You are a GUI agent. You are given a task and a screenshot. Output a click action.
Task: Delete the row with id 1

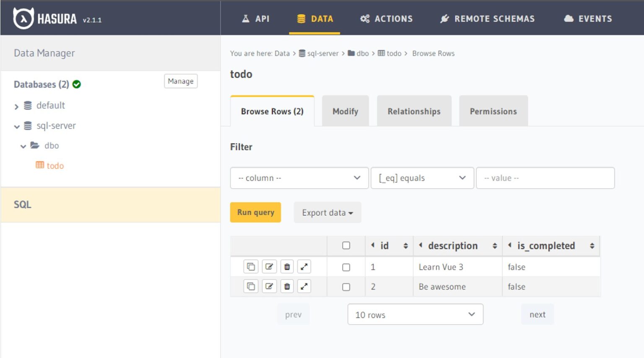(x=287, y=267)
